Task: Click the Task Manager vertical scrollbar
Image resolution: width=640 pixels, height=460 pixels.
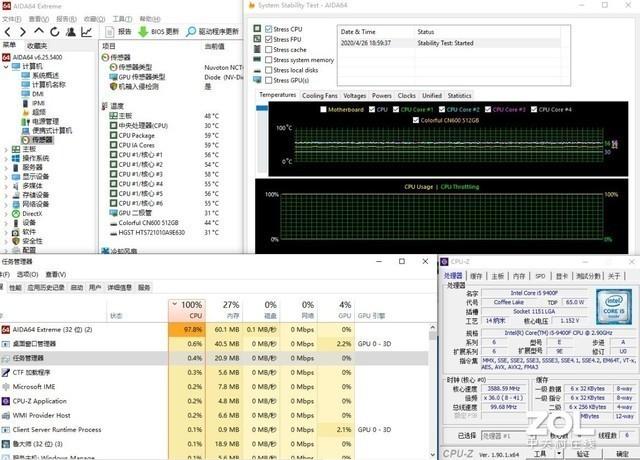Action: tap(433, 392)
